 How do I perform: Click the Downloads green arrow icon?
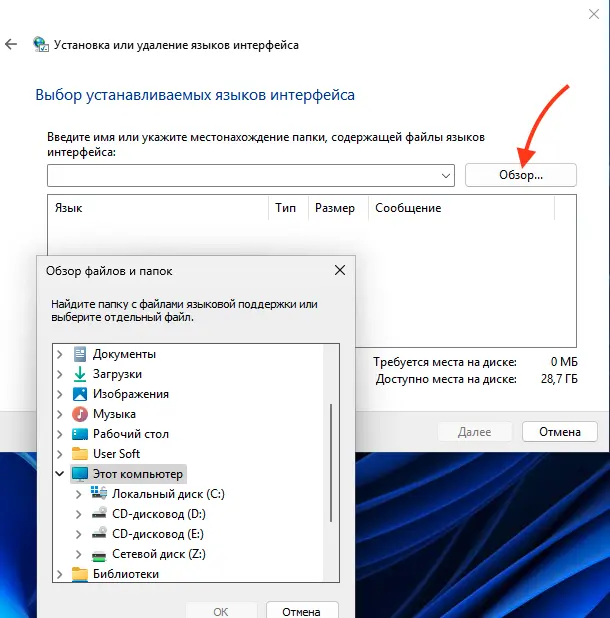pyautogui.click(x=80, y=374)
